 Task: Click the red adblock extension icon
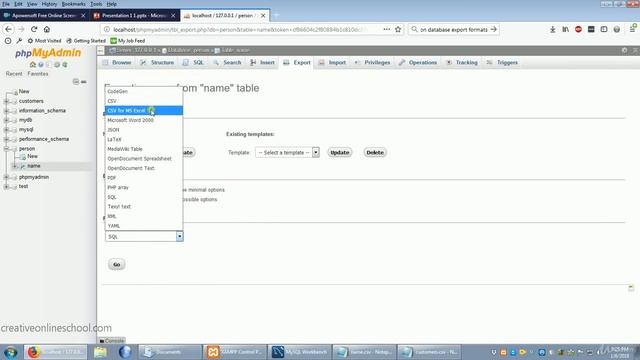coord(578,29)
